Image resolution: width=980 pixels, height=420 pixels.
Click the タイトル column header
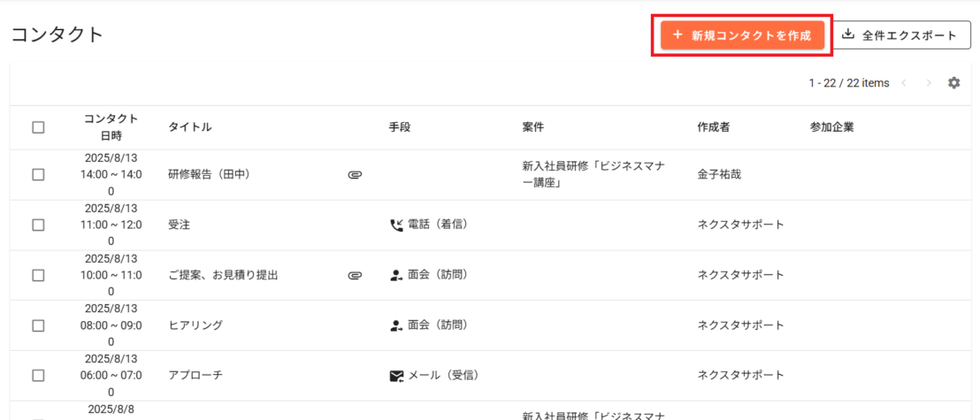(190, 127)
